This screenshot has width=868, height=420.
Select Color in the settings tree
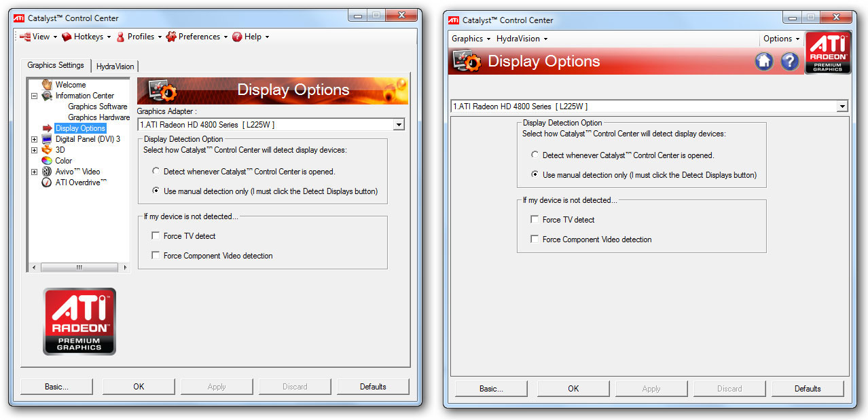64,161
